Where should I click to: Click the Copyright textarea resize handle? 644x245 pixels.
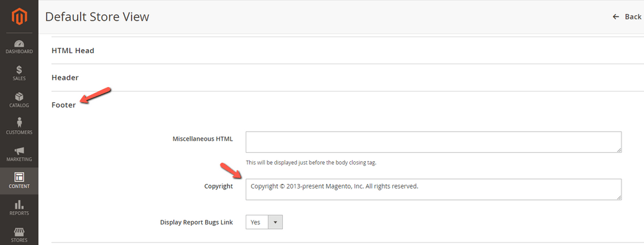[619, 197]
